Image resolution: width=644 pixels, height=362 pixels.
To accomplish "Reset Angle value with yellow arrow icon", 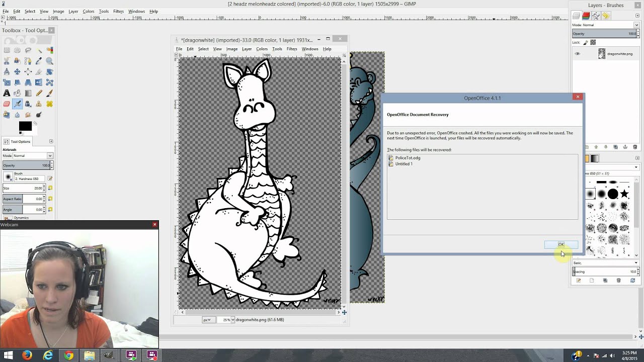I will tap(50, 210).
